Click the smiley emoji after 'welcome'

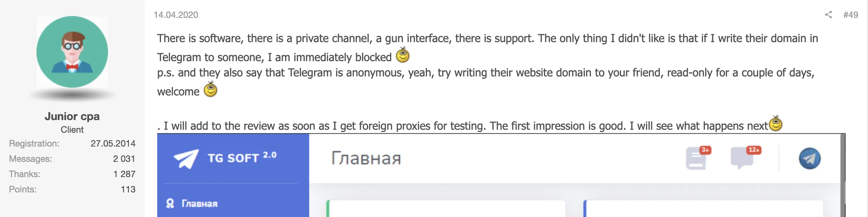pyautogui.click(x=210, y=90)
